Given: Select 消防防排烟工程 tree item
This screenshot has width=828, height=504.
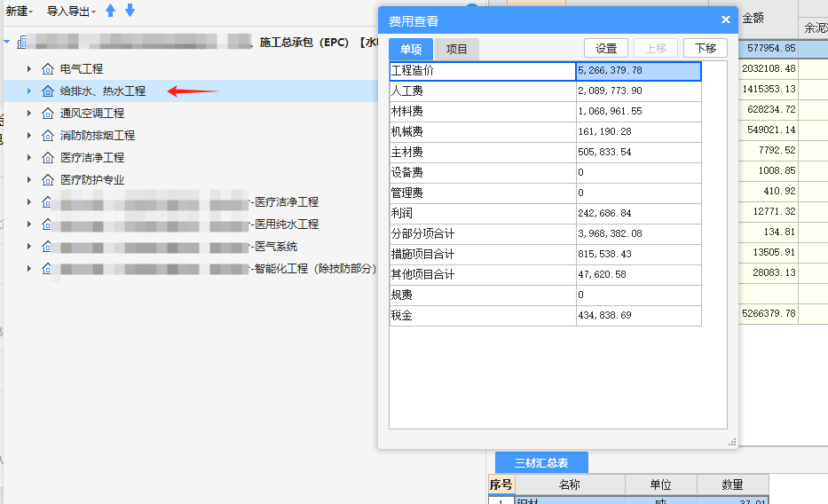Looking at the screenshot, I should 97,136.
